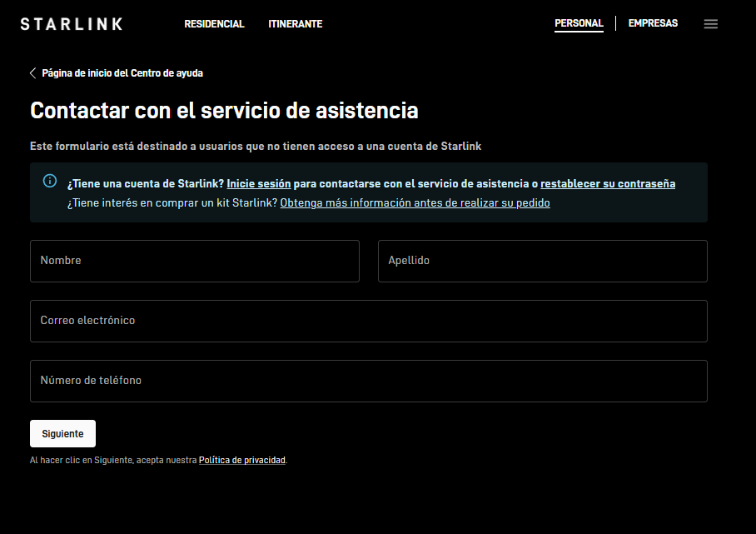Click the Contactar con el servicio heading
This screenshot has width=756, height=534.
224,110
